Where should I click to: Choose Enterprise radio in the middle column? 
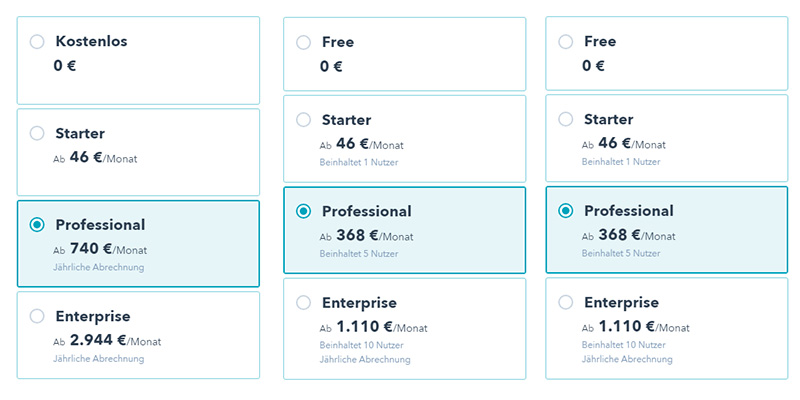click(304, 302)
